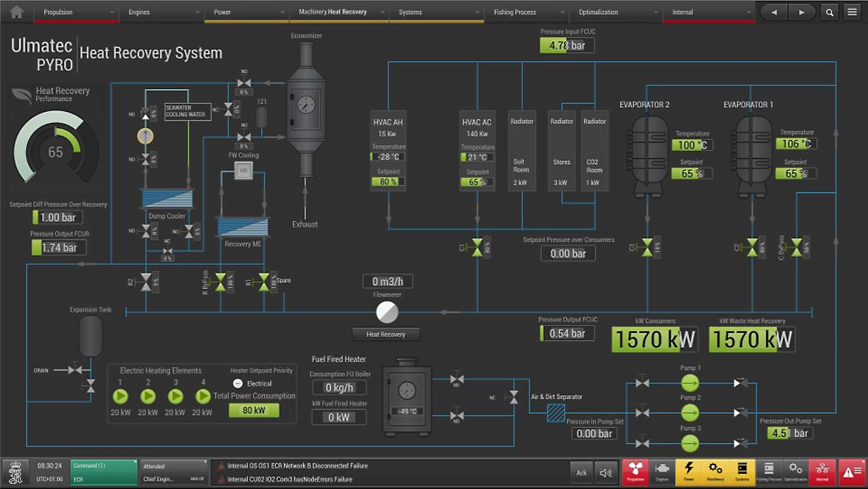Toggle electric heating element 4
Viewport: 868px width, 489px height.
(203, 396)
